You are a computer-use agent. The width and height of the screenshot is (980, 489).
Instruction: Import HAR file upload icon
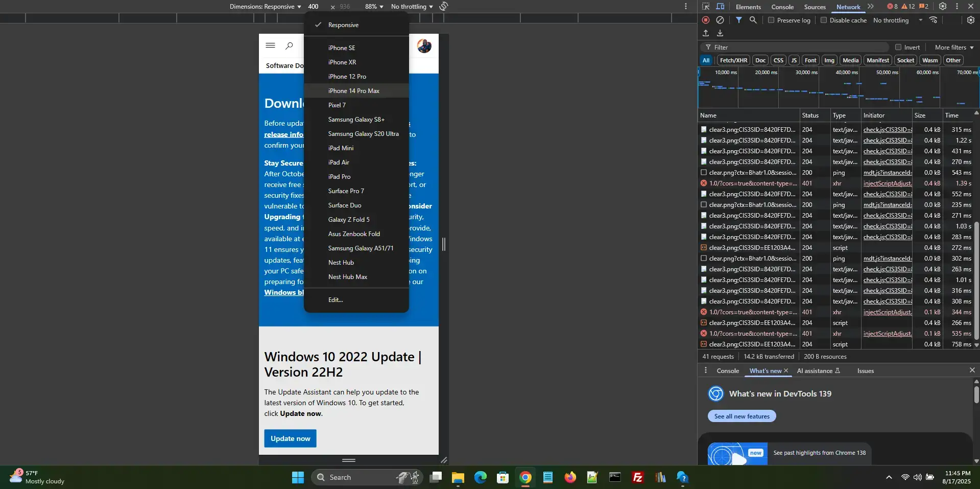[x=706, y=33]
